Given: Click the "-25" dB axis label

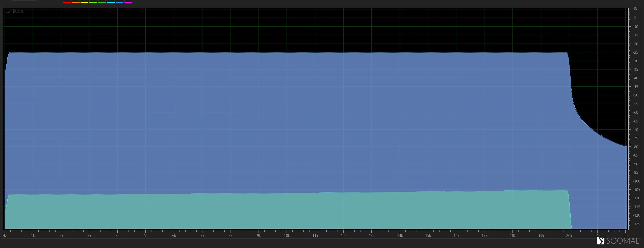Looking at the screenshot, I should (635, 52).
